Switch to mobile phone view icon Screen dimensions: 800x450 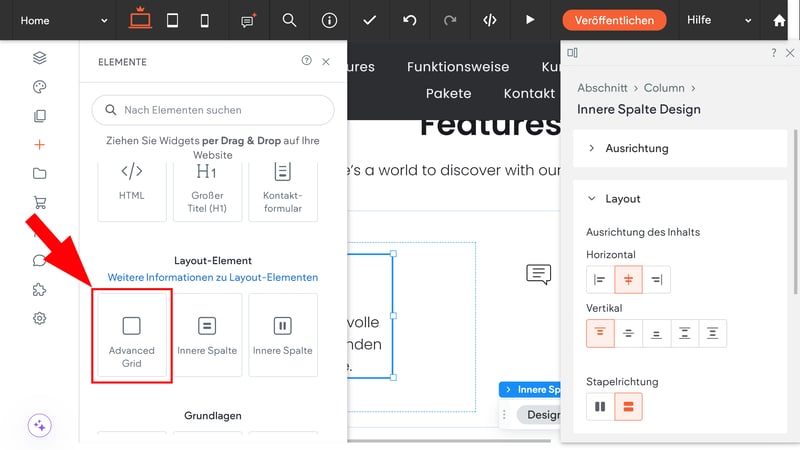click(205, 20)
